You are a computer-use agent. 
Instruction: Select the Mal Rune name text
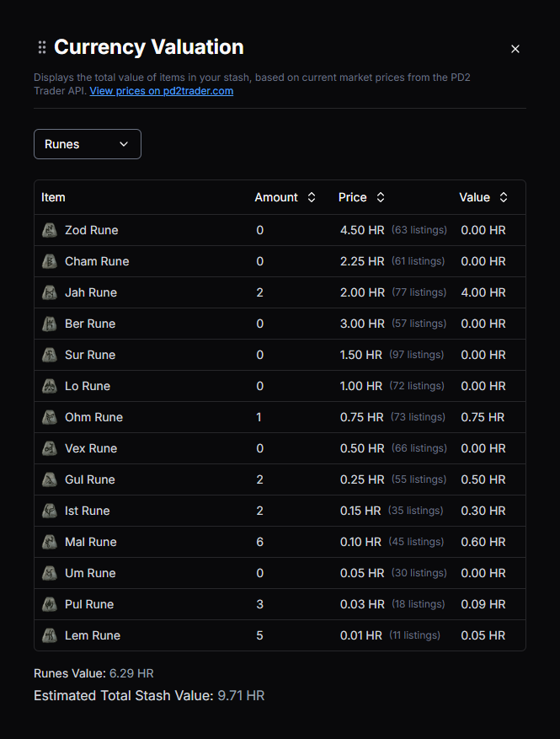tap(90, 542)
